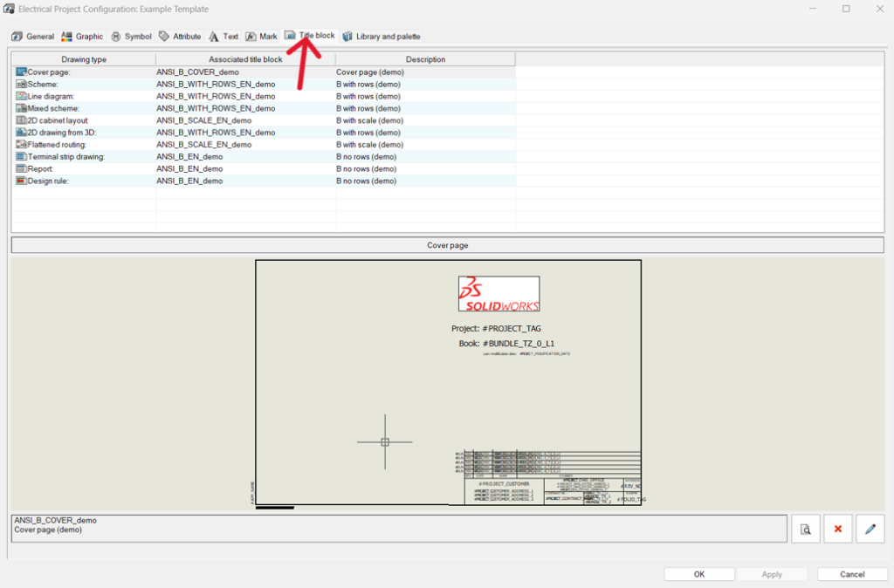Remove title block with red X button
The width and height of the screenshot is (894, 588).
[837, 530]
